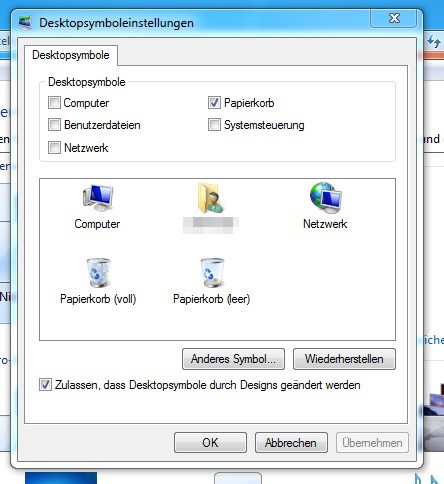Select the Papierkorb (voll) icon
Screen dimensions: 444x484
pos(99,273)
